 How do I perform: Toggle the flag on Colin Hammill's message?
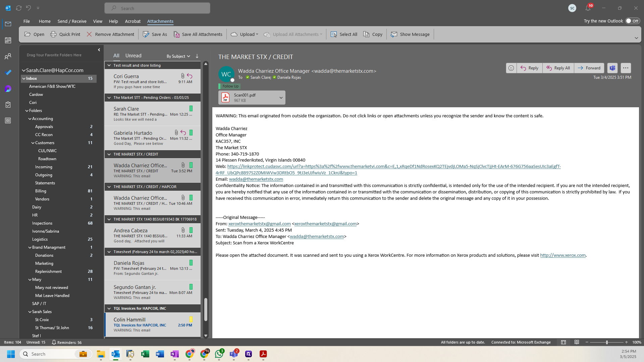(191, 319)
